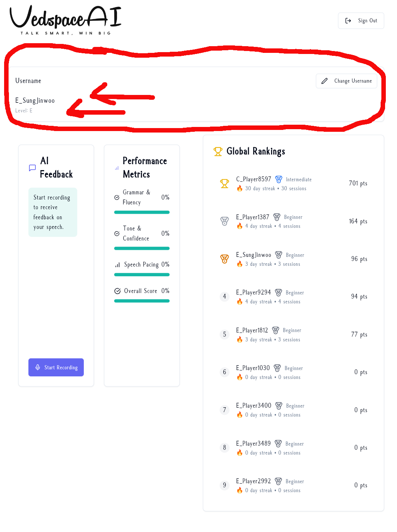Click the rank 9 number badge

coord(225,485)
